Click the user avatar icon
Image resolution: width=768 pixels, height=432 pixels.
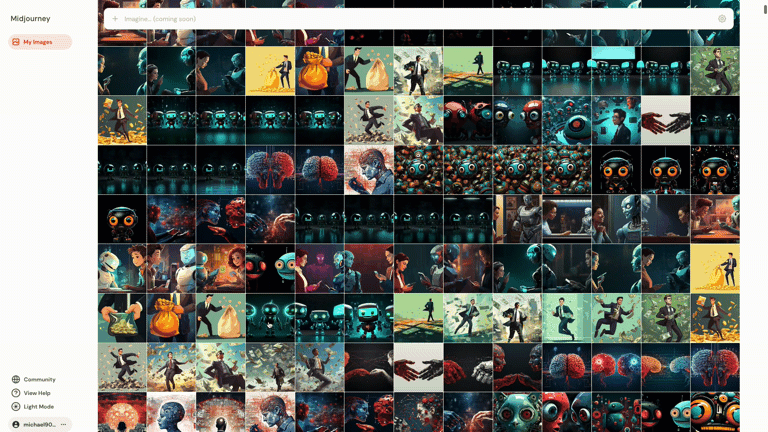(16, 424)
